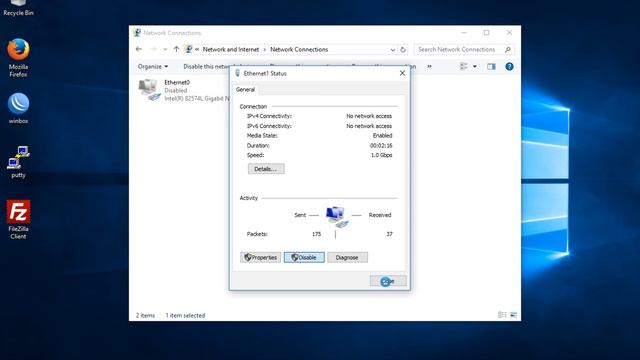The width and height of the screenshot is (640, 360).
Task: Click the search magnifier in Network Connections
Action: tap(508, 50)
